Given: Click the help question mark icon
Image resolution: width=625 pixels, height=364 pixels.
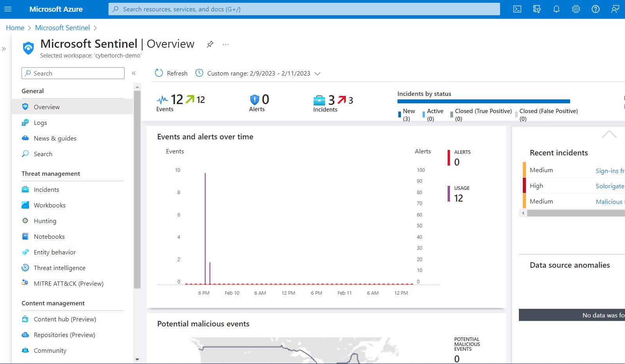Looking at the screenshot, I should 596,9.
